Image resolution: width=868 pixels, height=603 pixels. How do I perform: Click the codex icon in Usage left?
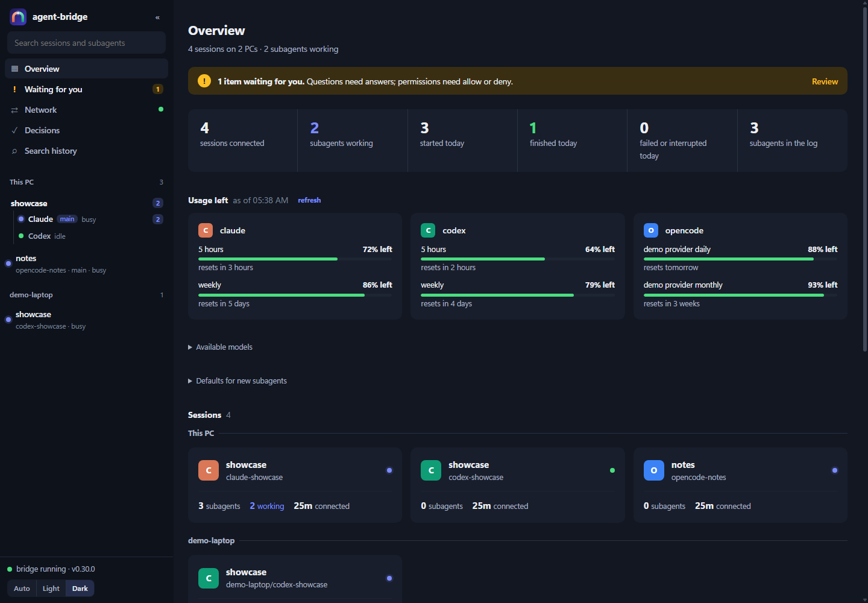428,230
